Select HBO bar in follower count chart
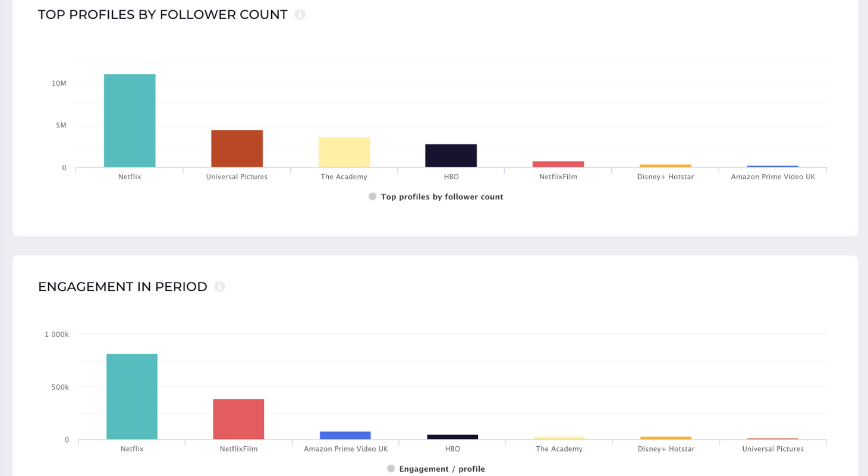Image resolution: width=868 pixels, height=476 pixels. click(451, 156)
